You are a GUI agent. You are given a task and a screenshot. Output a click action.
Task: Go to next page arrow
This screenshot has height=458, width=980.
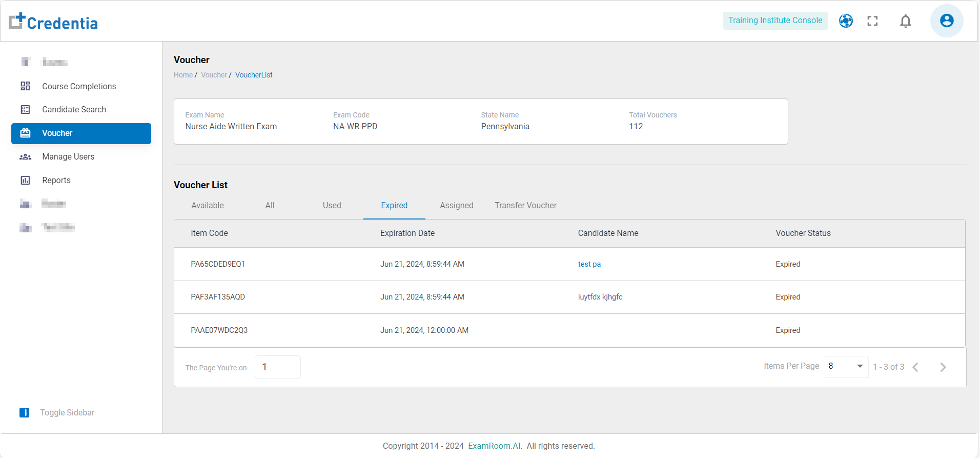(943, 367)
